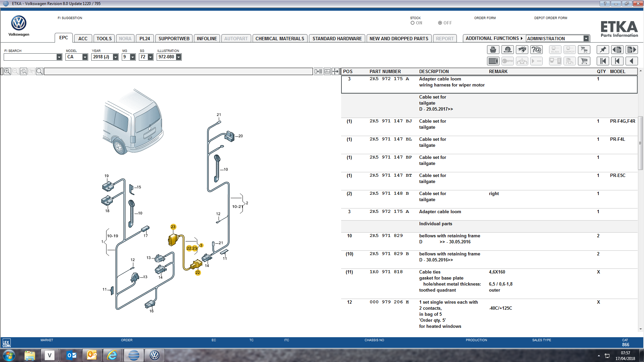This screenshot has height=362, width=644.
Task: Click the ELSA link icon
Action: (555, 50)
